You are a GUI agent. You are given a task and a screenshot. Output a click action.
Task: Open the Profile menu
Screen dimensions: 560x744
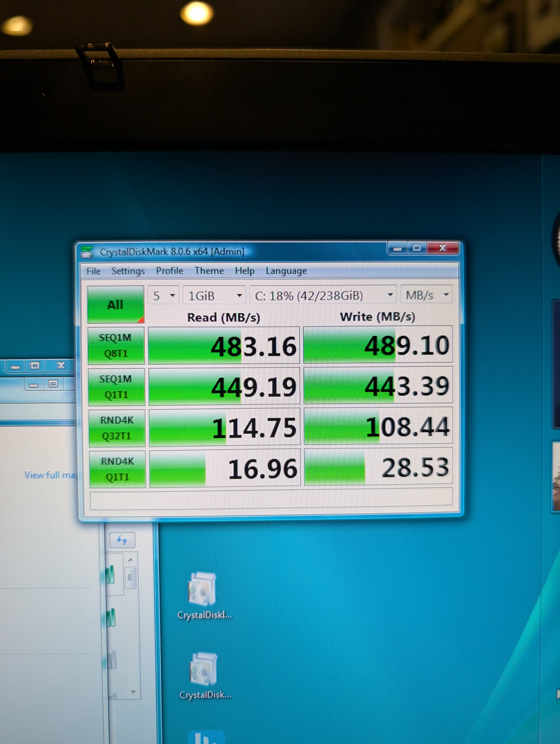point(170,271)
